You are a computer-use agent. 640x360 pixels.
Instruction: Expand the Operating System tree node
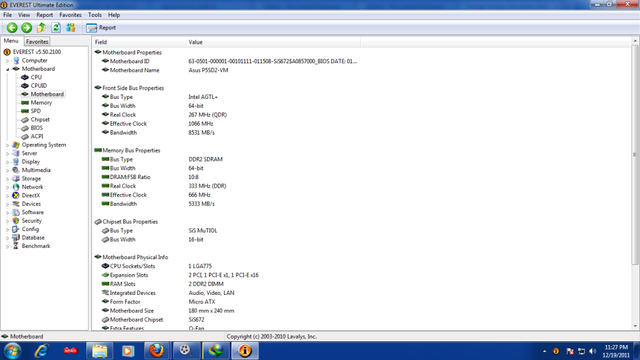pos(7,145)
